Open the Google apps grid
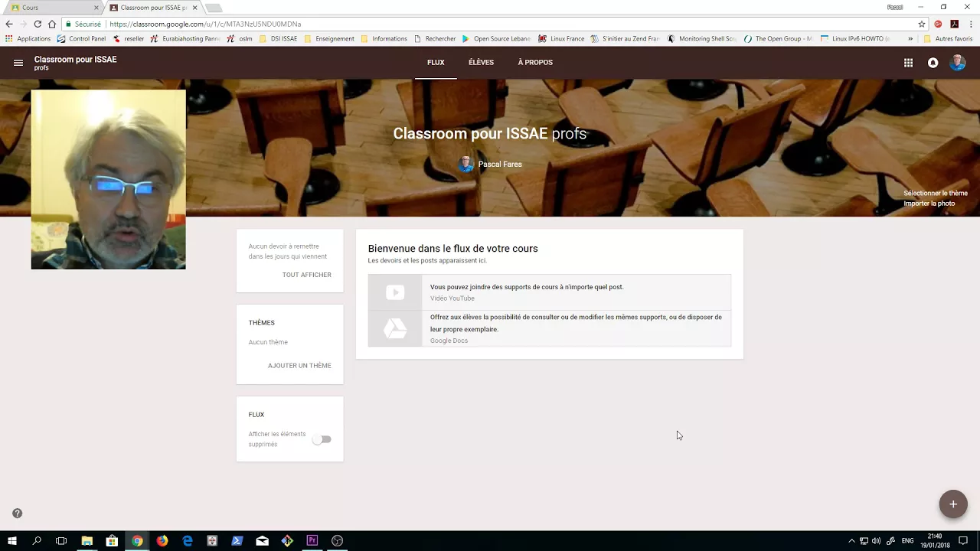The height and width of the screenshot is (551, 980). [x=908, y=63]
